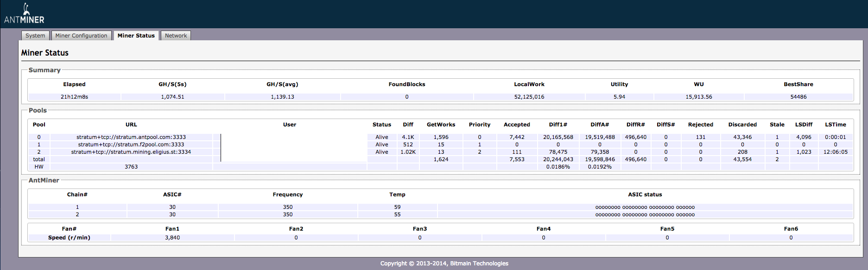868x270 pixels.
Task: Click the HW error count 3763
Action: pyautogui.click(x=131, y=167)
